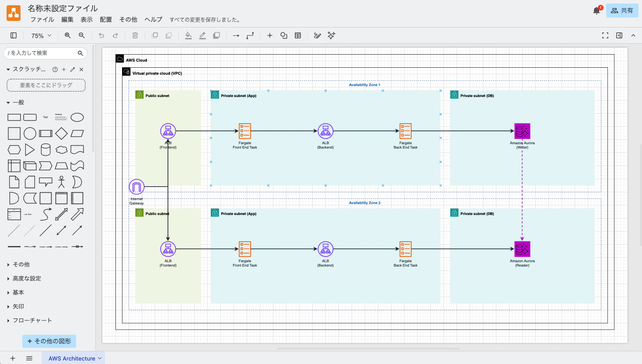Close the scratchpad with X icon

coord(81,69)
